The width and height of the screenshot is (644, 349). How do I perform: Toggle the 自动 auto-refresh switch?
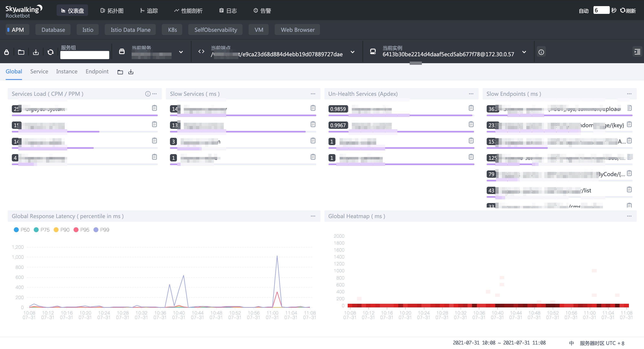coord(584,11)
